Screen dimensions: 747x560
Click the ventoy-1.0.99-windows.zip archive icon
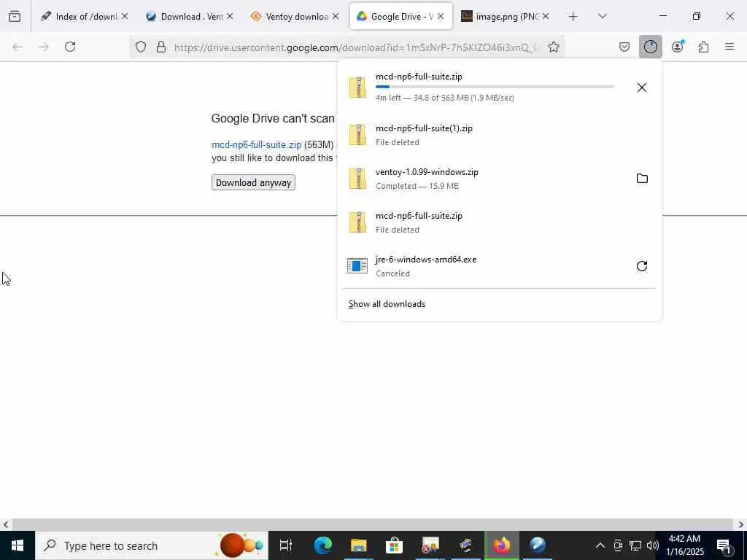point(357,179)
